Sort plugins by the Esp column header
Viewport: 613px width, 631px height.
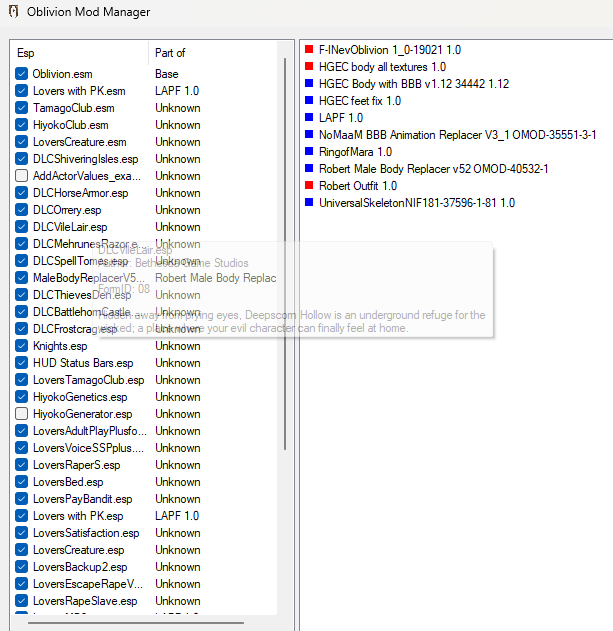[x=80, y=53]
